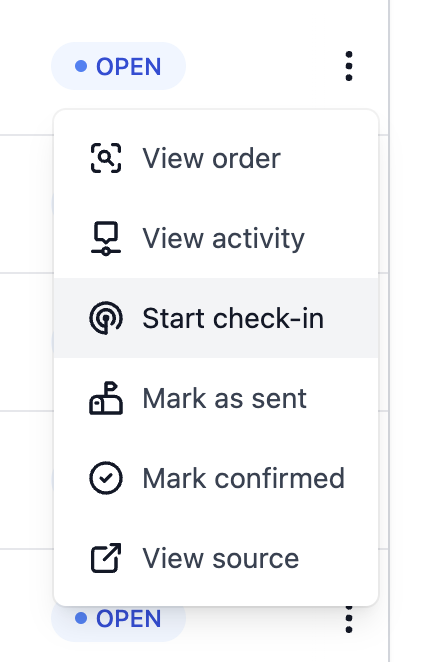428x662 pixels.
Task: Open the bottom row's three-dot actions menu
Action: point(349,619)
